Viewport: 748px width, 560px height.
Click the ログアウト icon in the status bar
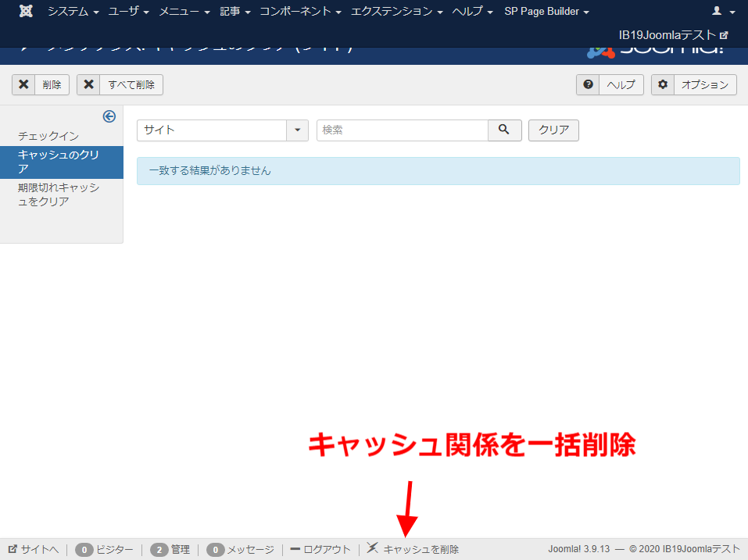(x=297, y=549)
